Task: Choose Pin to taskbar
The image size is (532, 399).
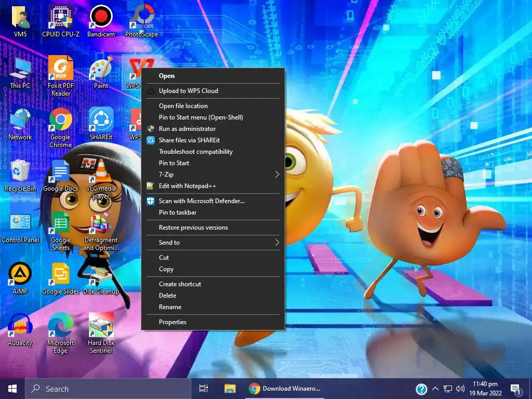Action: click(212, 212)
